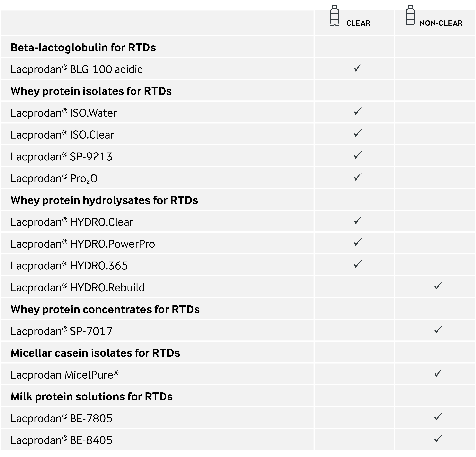Click the HYDRO.Rebuild non-clear checkmark
The image size is (476, 457).
coord(438,286)
